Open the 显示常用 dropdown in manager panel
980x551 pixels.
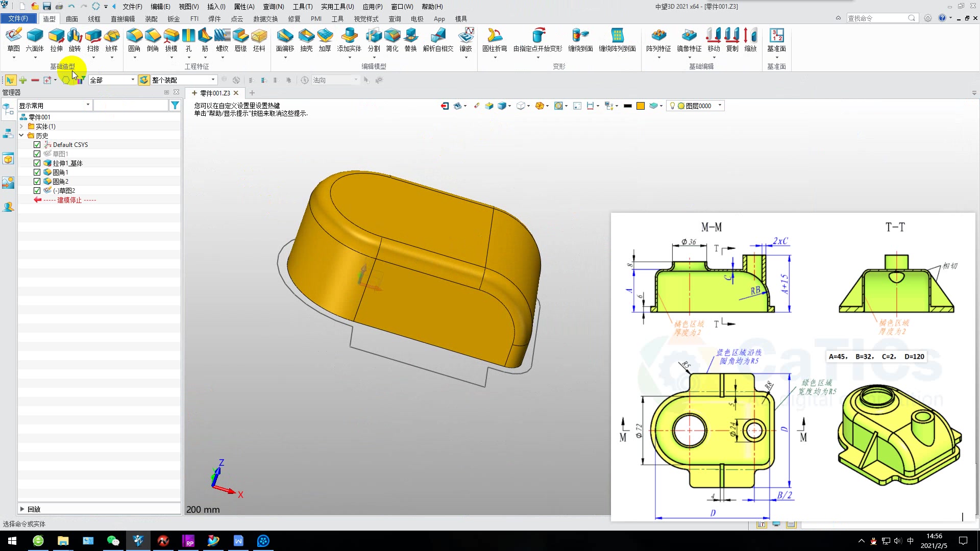(x=87, y=105)
